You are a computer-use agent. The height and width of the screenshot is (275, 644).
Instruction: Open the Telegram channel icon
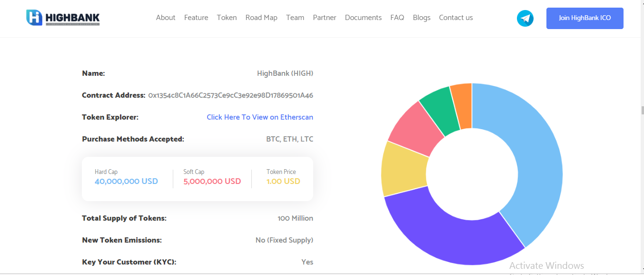(x=525, y=19)
